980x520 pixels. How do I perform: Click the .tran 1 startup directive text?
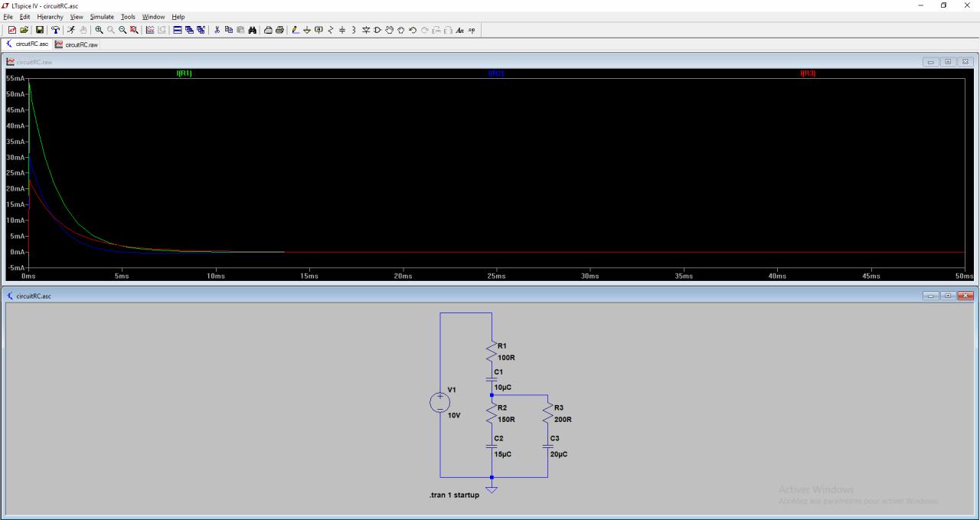454,495
